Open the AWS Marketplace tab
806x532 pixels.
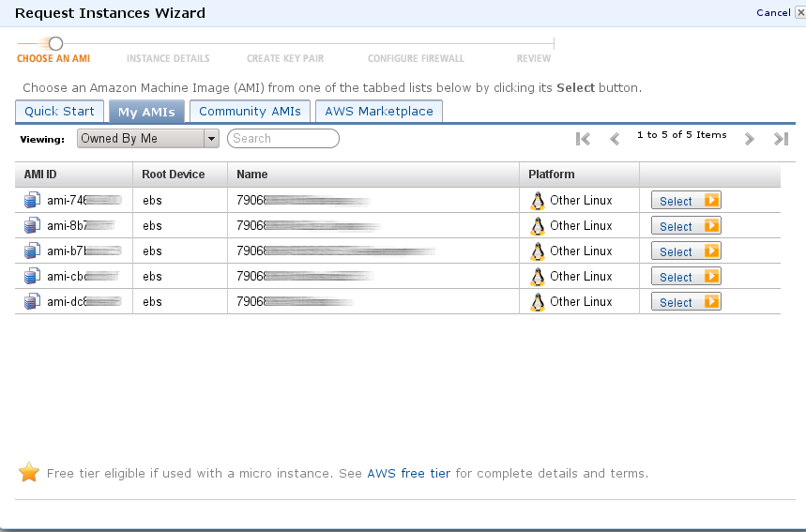[379, 111]
